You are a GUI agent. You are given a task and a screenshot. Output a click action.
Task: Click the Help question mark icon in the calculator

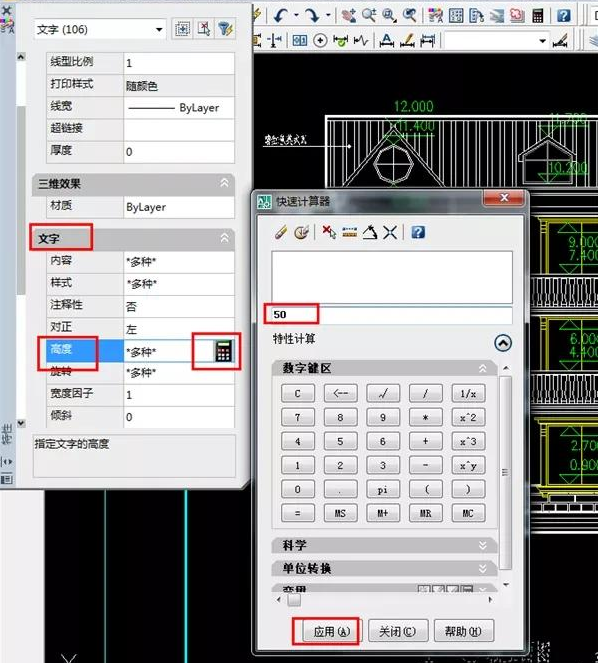click(x=418, y=232)
